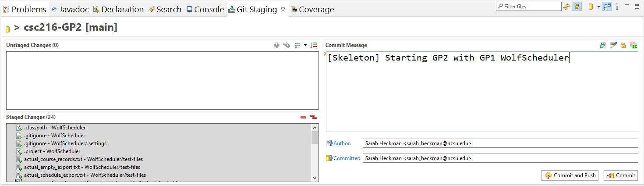Switch to the Problems tab

tap(25, 9)
